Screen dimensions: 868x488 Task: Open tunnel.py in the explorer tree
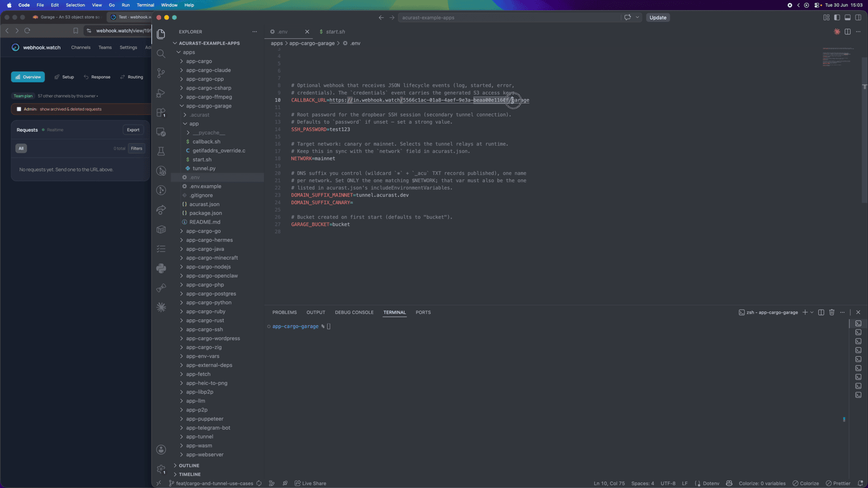[204, 168]
